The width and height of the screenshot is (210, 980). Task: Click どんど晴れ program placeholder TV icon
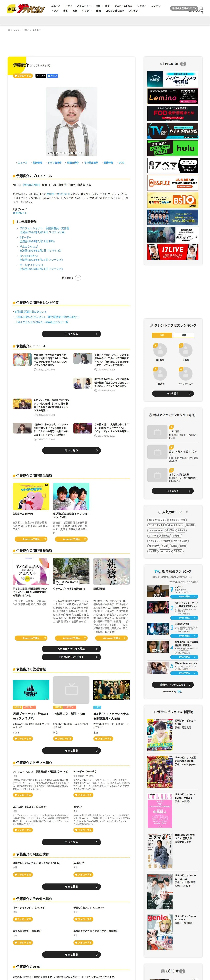click(157, 432)
